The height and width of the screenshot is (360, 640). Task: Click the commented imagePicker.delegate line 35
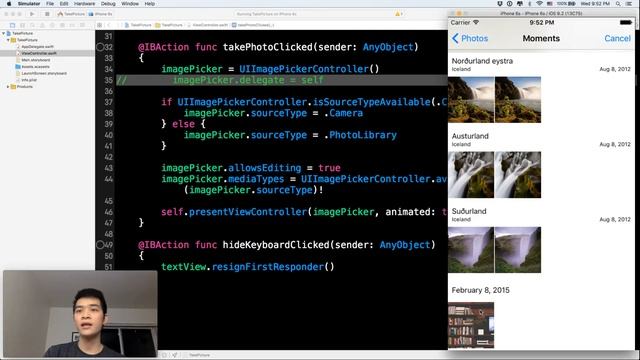282,80
